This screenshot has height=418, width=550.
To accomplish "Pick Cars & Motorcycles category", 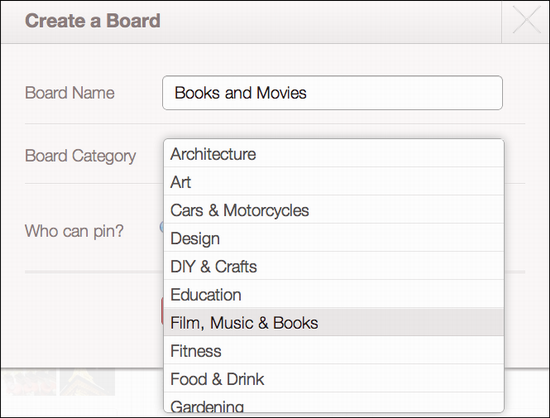I will [334, 210].
